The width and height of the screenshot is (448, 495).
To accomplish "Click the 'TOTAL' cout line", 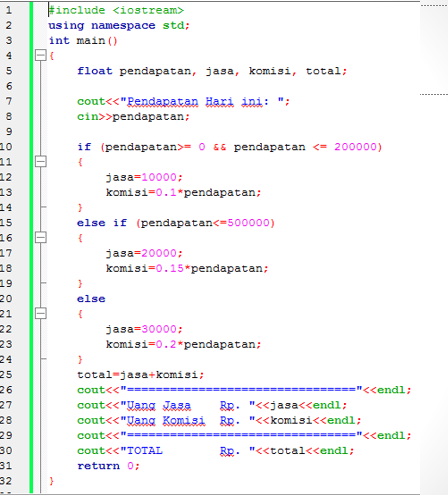I will tap(215, 451).
